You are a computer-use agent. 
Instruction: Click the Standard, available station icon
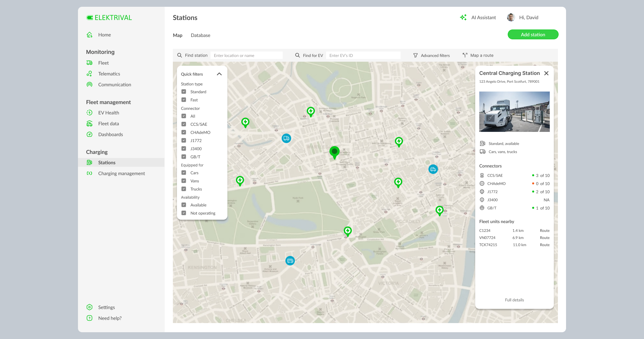(483, 143)
